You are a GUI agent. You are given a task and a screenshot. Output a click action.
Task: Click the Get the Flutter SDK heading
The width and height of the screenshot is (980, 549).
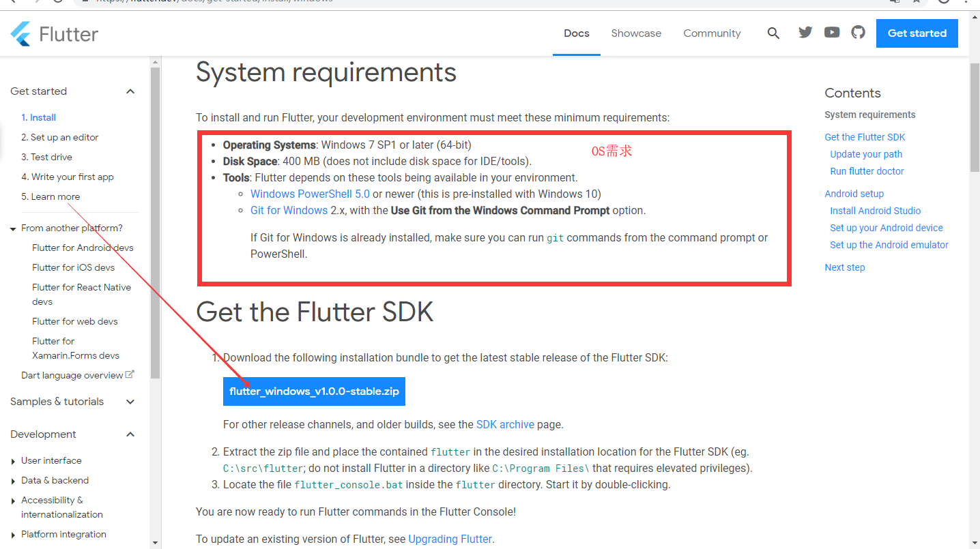[x=315, y=312]
